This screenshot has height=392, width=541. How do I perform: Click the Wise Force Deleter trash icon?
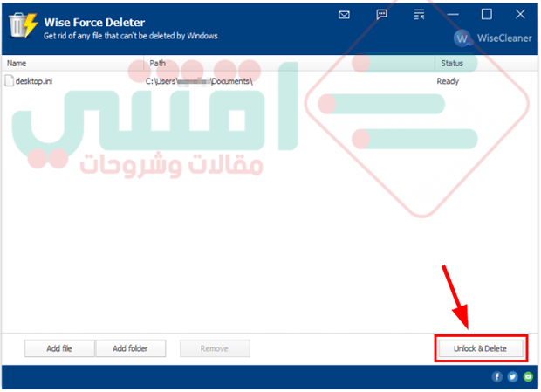tap(23, 25)
